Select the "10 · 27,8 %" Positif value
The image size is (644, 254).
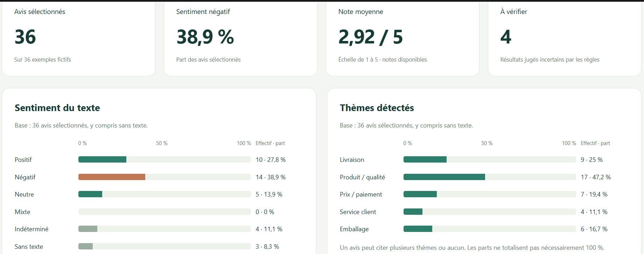(x=271, y=160)
